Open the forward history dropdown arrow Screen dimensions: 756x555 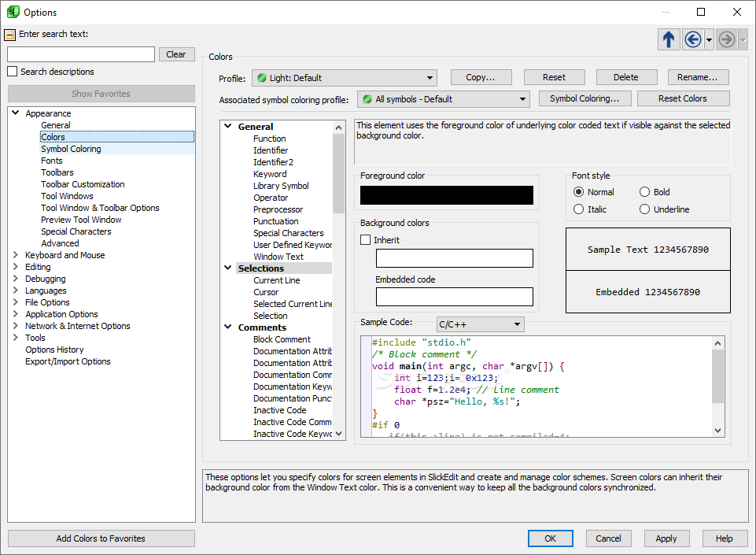[743, 39]
